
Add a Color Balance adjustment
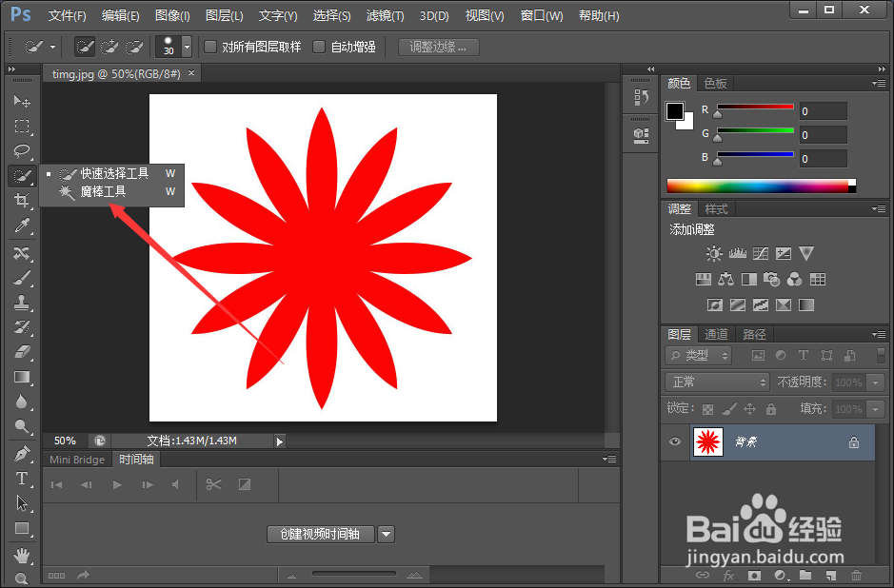coord(725,279)
